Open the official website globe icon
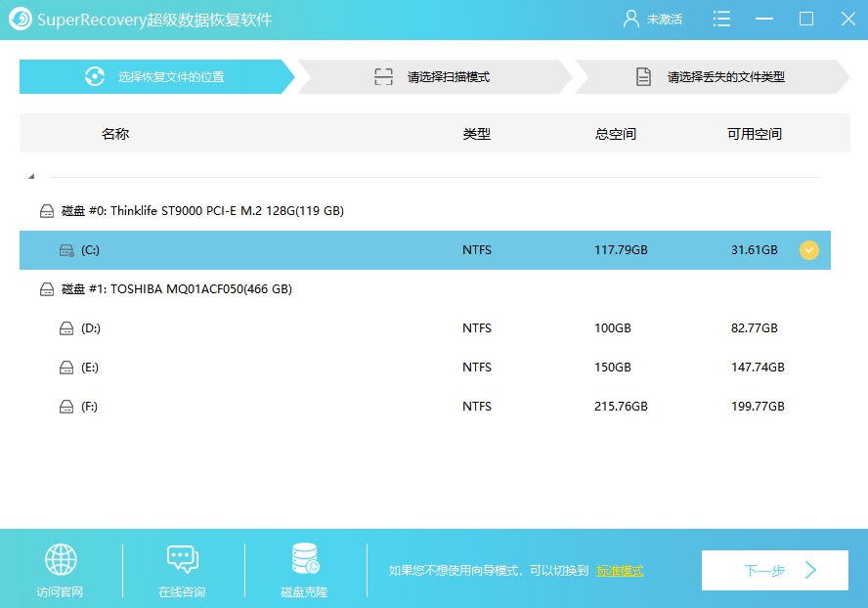The width and height of the screenshot is (868, 608). tap(61, 559)
